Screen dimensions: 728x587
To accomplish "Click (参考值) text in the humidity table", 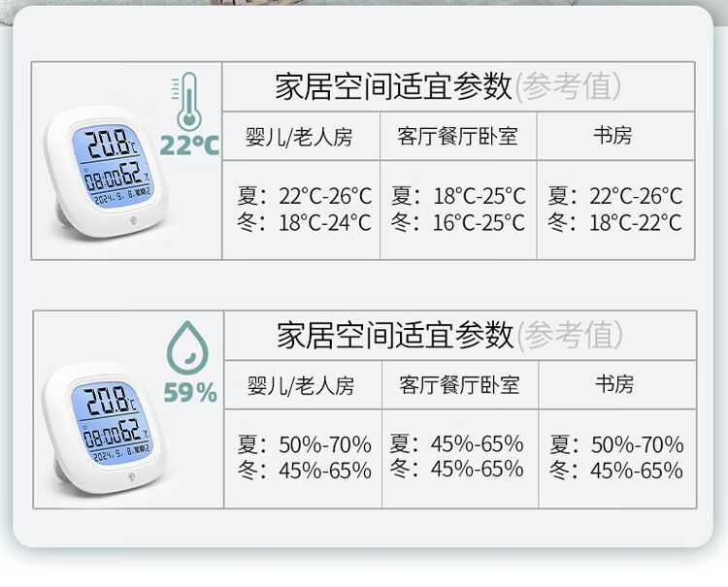I will (x=569, y=336).
